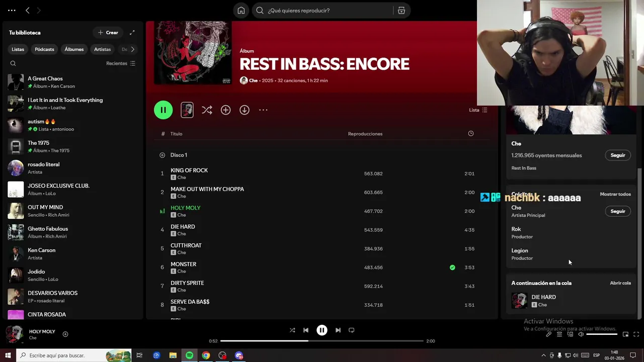Click the Crear button
Image resolution: width=644 pixels, height=362 pixels.
click(x=108, y=33)
